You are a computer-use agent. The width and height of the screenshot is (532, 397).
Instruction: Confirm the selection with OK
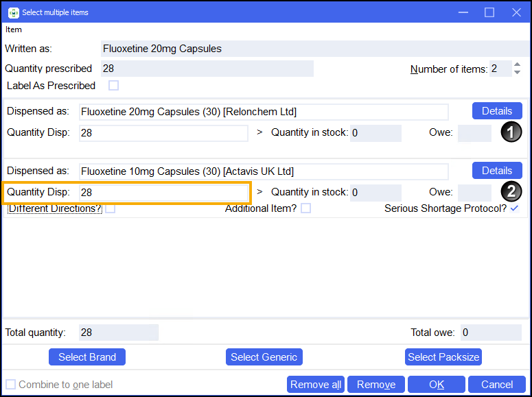(436, 385)
